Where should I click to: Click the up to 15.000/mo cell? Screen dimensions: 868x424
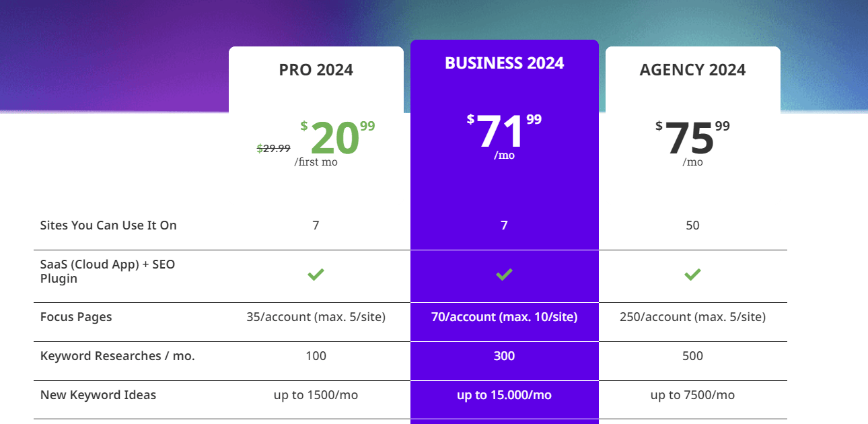pyautogui.click(x=504, y=395)
